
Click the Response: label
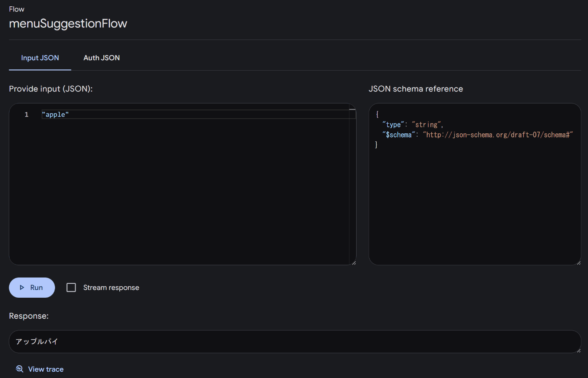[29, 316]
